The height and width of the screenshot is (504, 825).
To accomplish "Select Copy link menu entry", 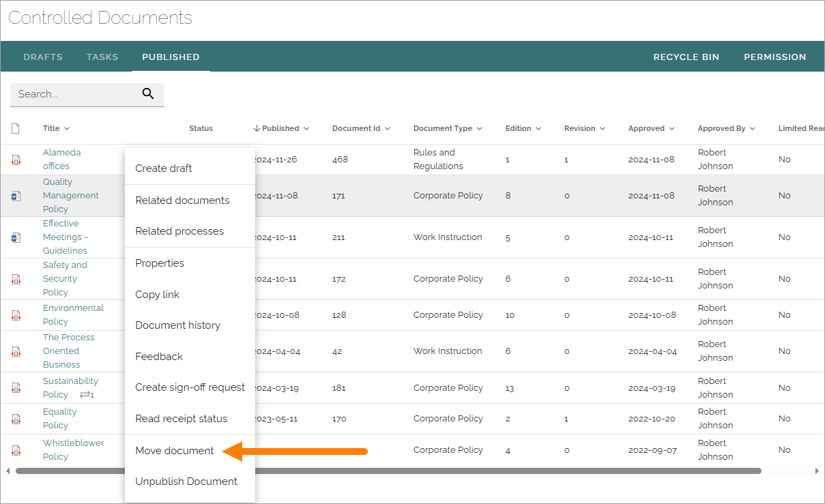I will tap(190, 295).
